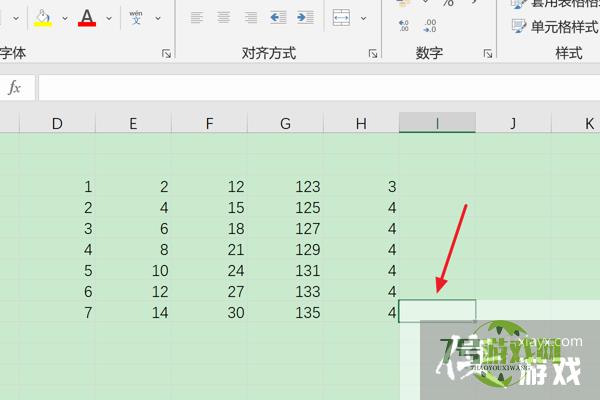This screenshot has width=600, height=400.
Task: Select cell containing 8 in column E
Action: click(133, 250)
